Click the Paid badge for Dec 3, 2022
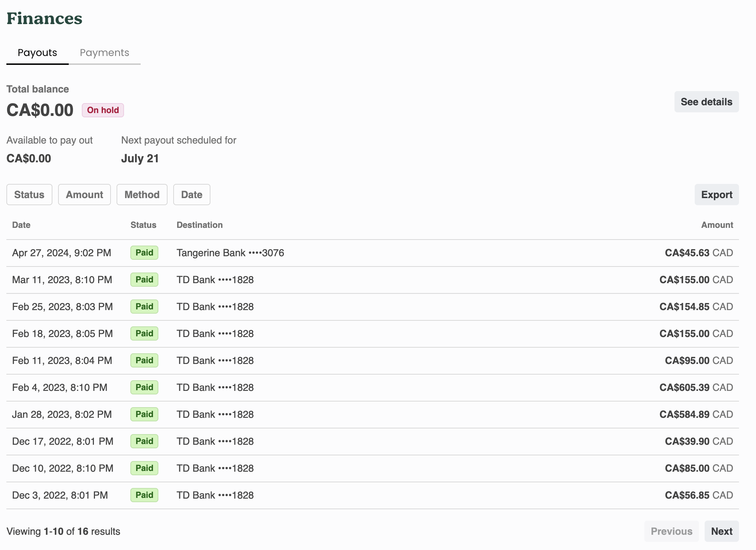The height and width of the screenshot is (550, 756). click(x=144, y=495)
